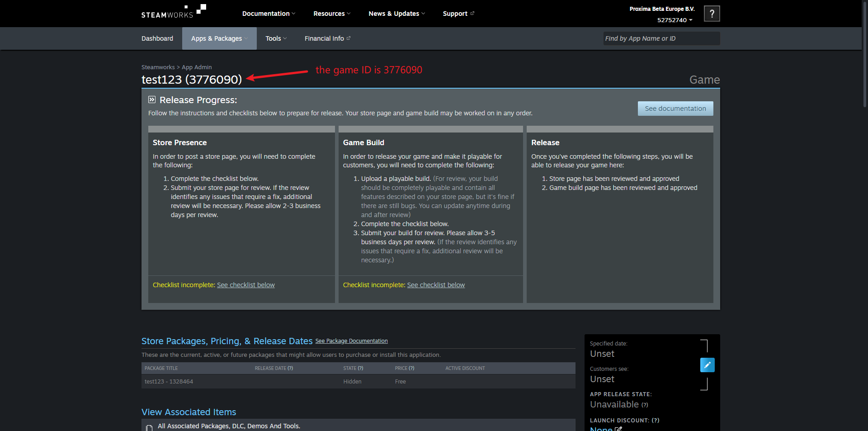Viewport: 868px width, 431px height.
Task: Click the Steamworks logo
Action: [x=174, y=12]
